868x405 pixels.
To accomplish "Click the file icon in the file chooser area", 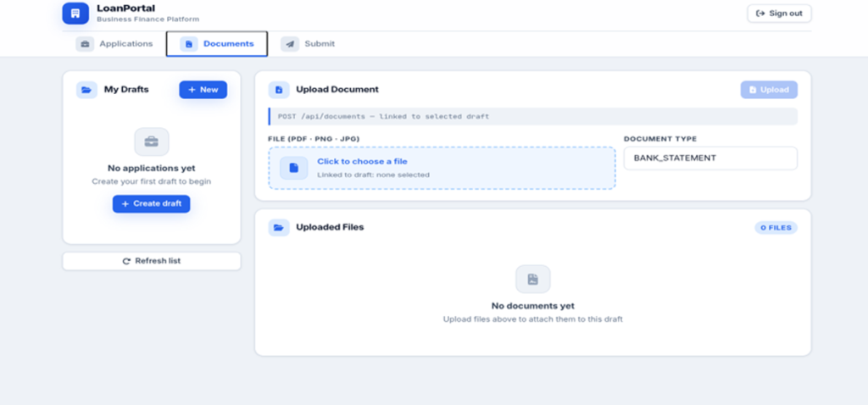I will click(294, 168).
